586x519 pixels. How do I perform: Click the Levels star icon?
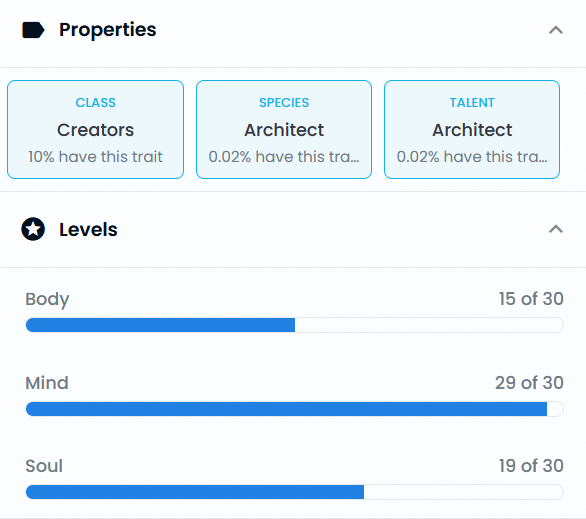point(33,229)
